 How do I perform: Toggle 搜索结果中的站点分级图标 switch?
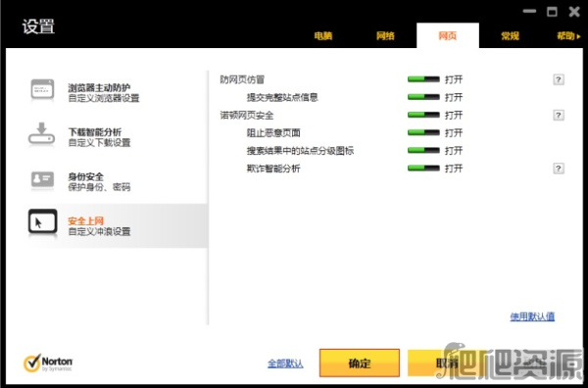(x=423, y=150)
